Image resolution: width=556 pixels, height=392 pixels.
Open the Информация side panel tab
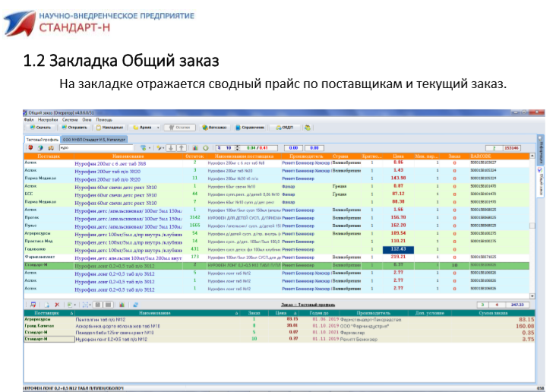pos(540,152)
